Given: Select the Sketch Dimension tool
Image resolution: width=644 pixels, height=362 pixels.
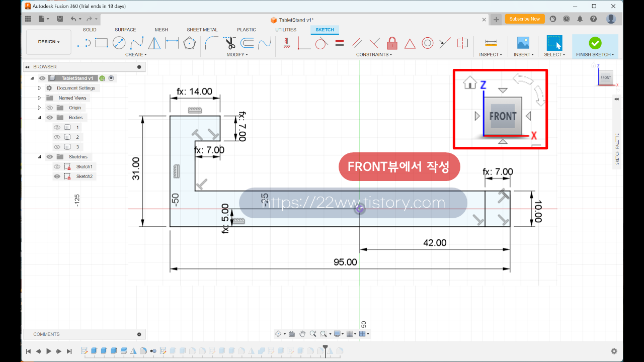Looking at the screenshot, I should [172, 43].
